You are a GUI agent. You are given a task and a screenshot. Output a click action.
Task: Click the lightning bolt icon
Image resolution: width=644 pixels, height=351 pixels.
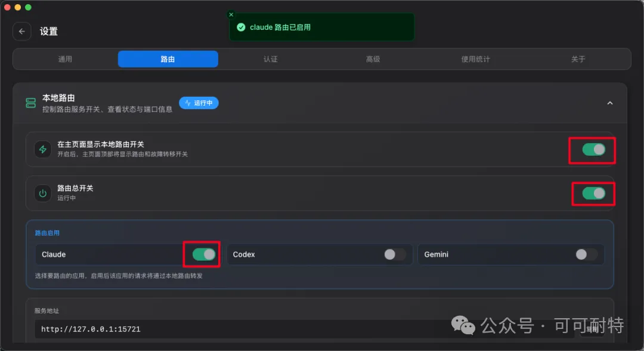point(43,149)
